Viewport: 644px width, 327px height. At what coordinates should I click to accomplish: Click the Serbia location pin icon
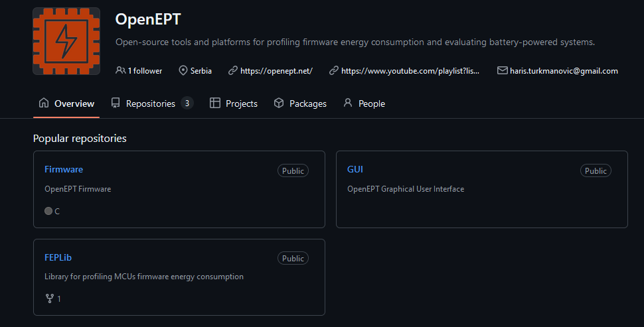point(183,70)
